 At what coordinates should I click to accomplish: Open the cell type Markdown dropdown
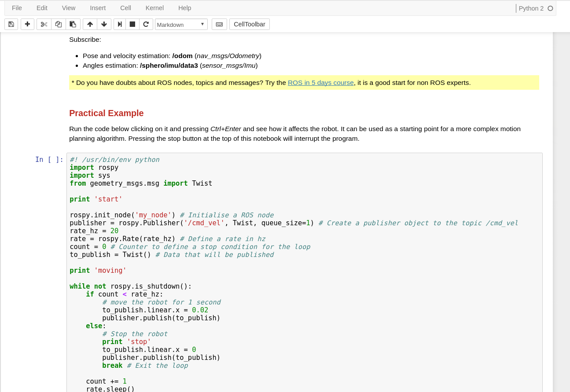point(181,24)
